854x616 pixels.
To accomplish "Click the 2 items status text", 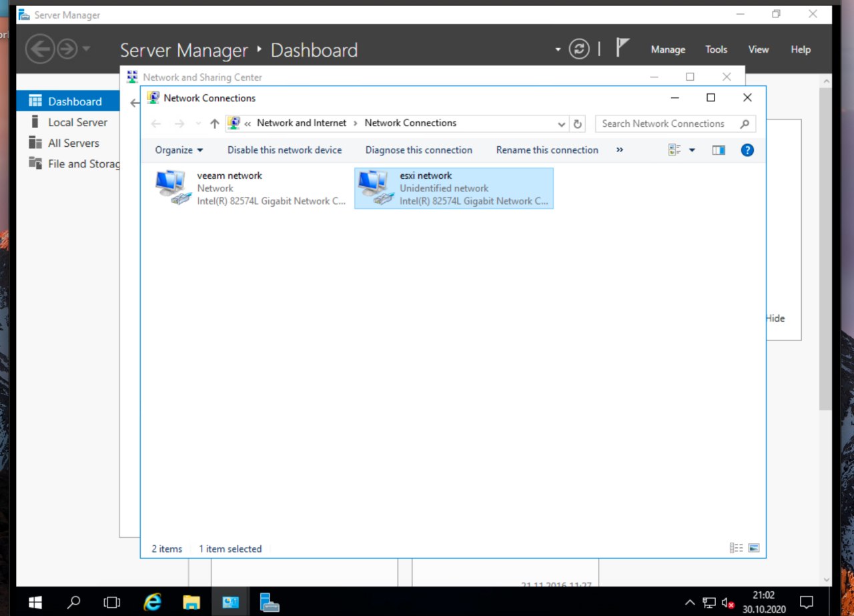I will pyautogui.click(x=167, y=549).
